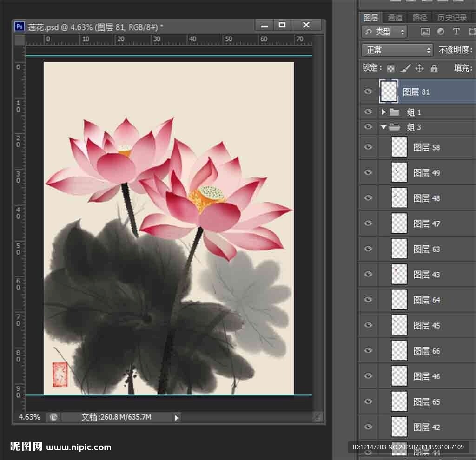476x460 pixels.
Task: Select layer named 图层 42
Action: (x=427, y=427)
